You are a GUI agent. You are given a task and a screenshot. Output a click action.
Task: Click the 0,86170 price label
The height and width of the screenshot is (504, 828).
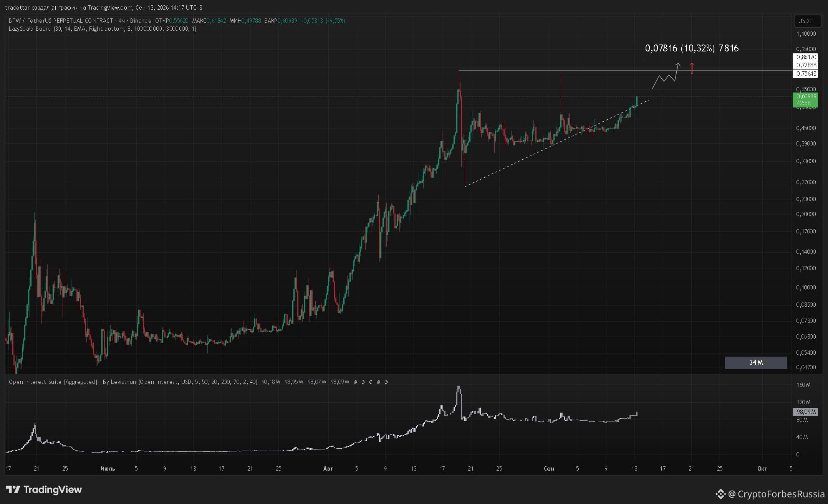[805, 57]
